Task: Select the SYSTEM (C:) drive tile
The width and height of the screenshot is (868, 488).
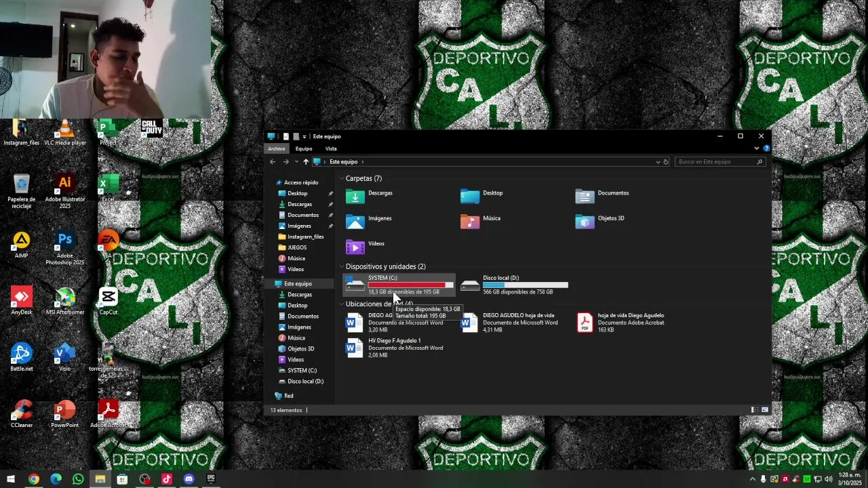Action: click(x=399, y=285)
